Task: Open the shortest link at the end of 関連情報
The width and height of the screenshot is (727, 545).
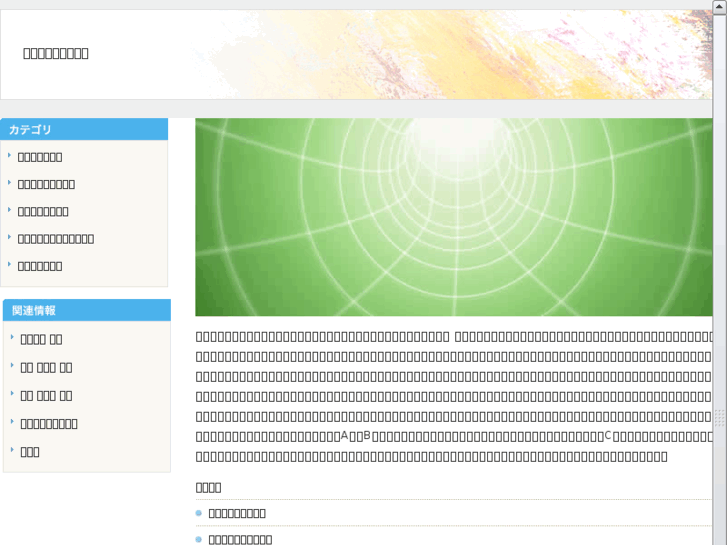Action: (x=30, y=452)
